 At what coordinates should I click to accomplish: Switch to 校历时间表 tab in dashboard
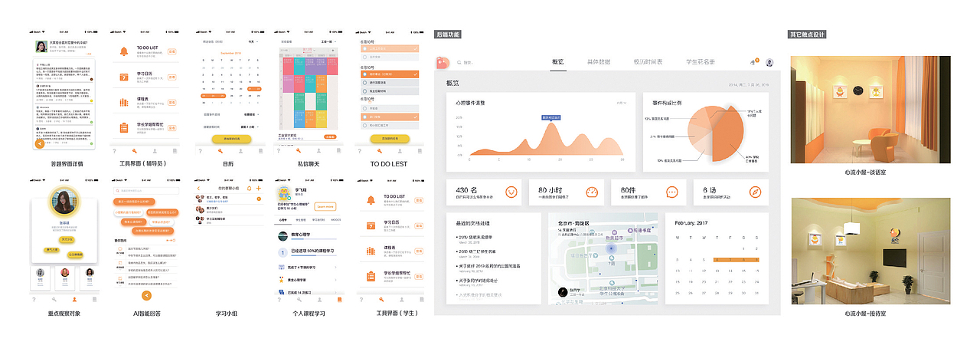click(x=648, y=62)
